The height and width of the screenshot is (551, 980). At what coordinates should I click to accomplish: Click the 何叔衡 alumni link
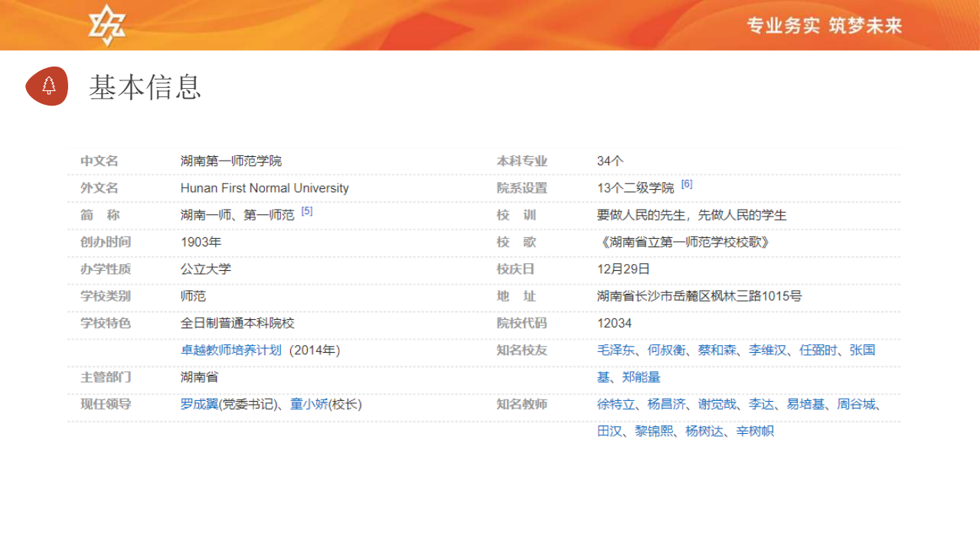click(666, 350)
